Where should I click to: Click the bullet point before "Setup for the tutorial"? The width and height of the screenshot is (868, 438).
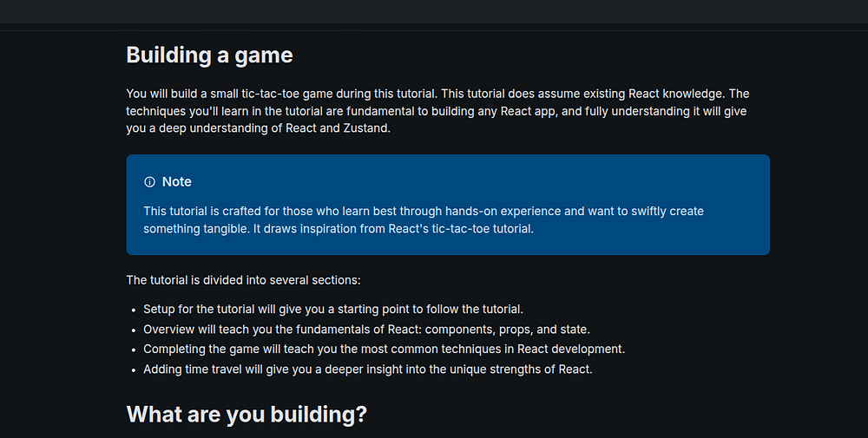[x=134, y=310]
